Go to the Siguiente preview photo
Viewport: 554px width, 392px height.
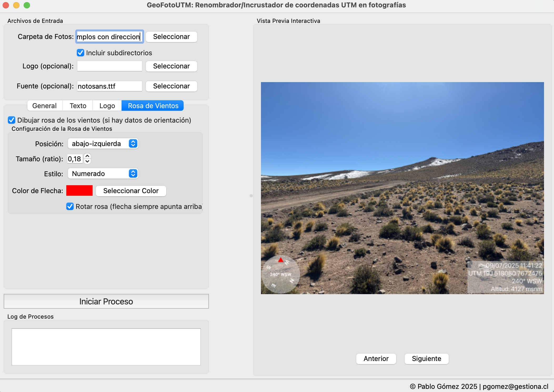426,359
